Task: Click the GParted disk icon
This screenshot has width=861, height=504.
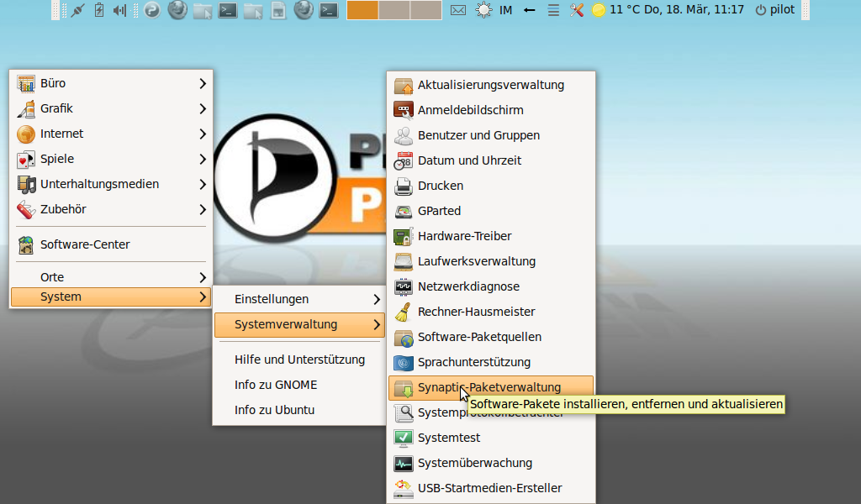Action: pyautogui.click(x=404, y=211)
